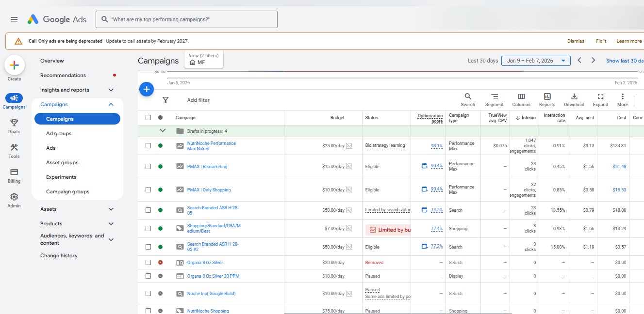Click budget chart icon for PMAX | Remarketing
The width and height of the screenshot is (644, 314).
pos(348,167)
